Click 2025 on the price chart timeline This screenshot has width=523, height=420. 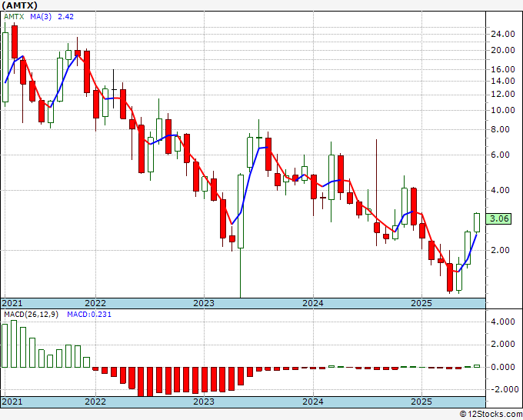(x=421, y=303)
